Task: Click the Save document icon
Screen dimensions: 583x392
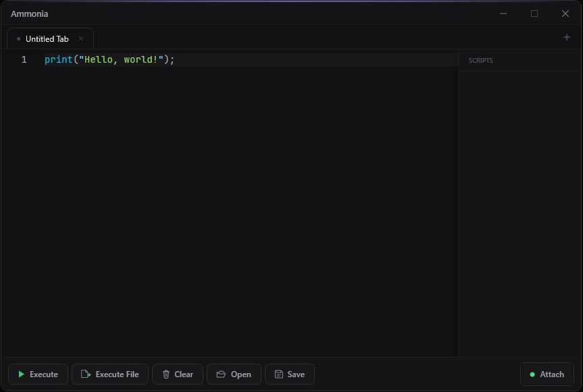Action: pos(278,374)
